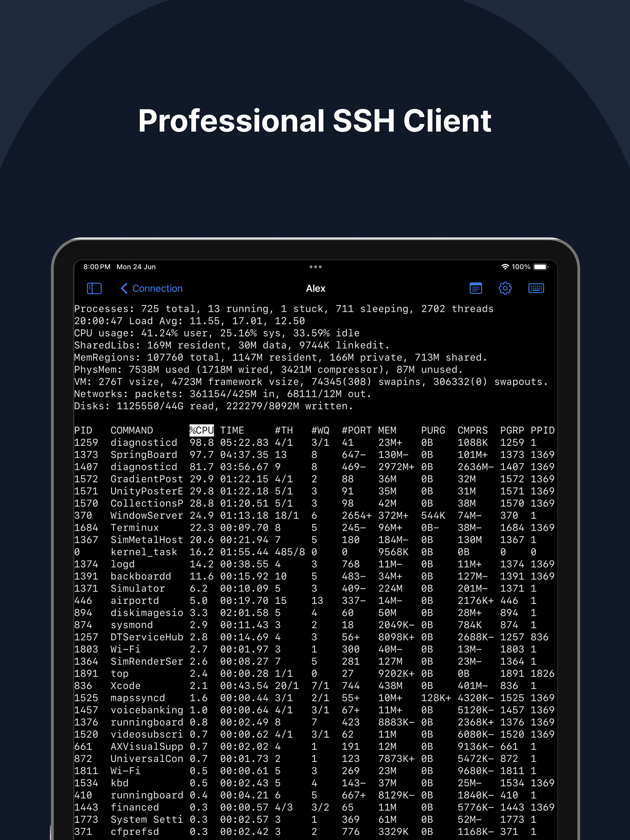Image resolution: width=630 pixels, height=840 pixels.
Task: Select the voicebanking process name
Action: [x=147, y=710]
